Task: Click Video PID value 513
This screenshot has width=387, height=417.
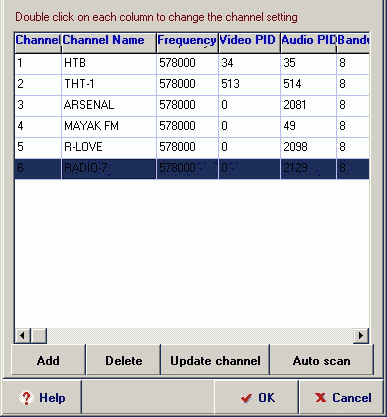Action: [x=249, y=84]
